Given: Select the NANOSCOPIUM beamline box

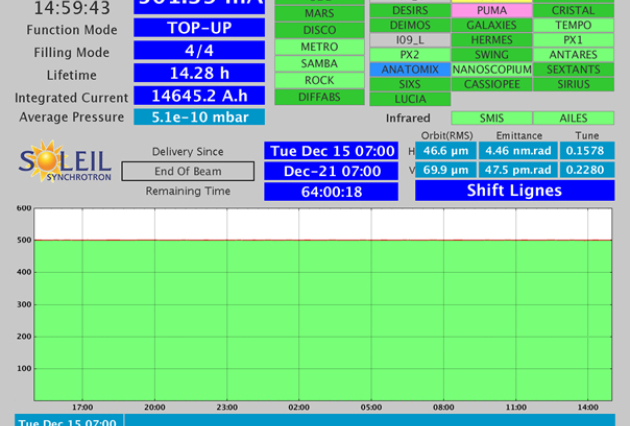Looking at the screenshot, I should point(491,70).
